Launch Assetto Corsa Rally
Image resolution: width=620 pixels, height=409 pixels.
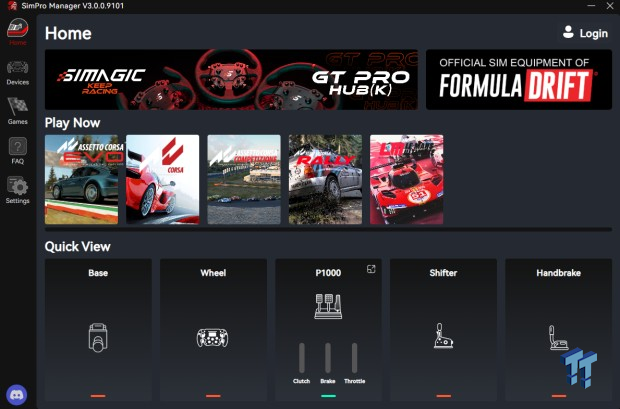(x=325, y=180)
